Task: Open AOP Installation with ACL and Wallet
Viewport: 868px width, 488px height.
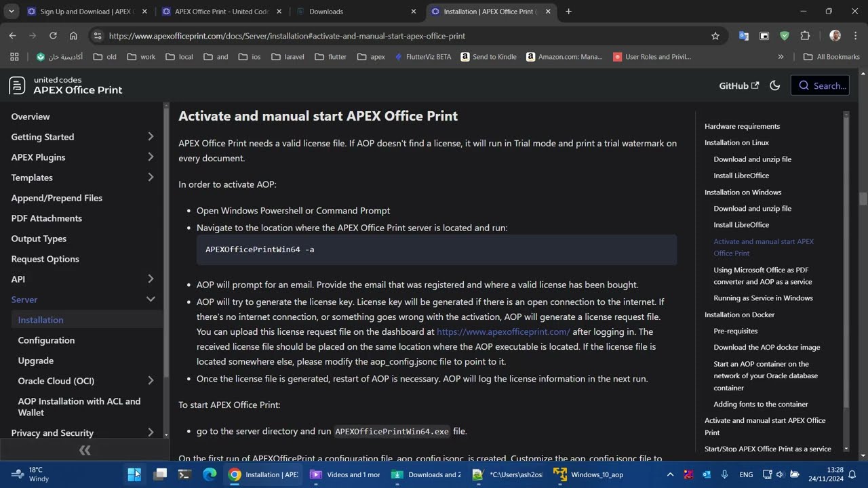Action: pyautogui.click(x=79, y=407)
